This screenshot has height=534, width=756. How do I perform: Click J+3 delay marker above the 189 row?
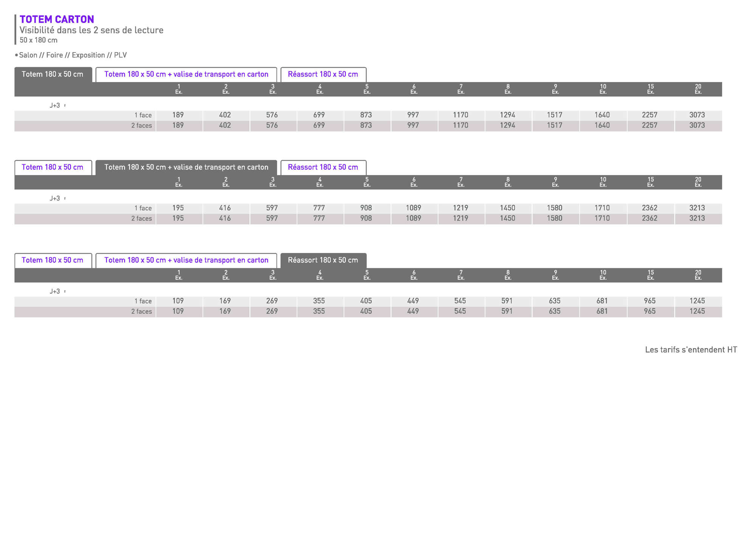tap(55, 105)
